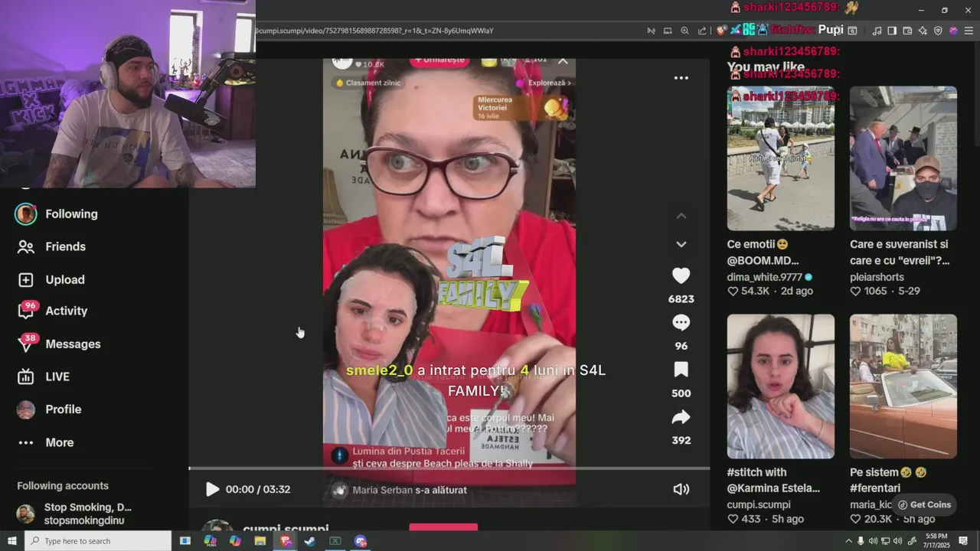Viewport: 980px width, 551px height.
Task: Click the taskbar search box
Action: tap(98, 541)
